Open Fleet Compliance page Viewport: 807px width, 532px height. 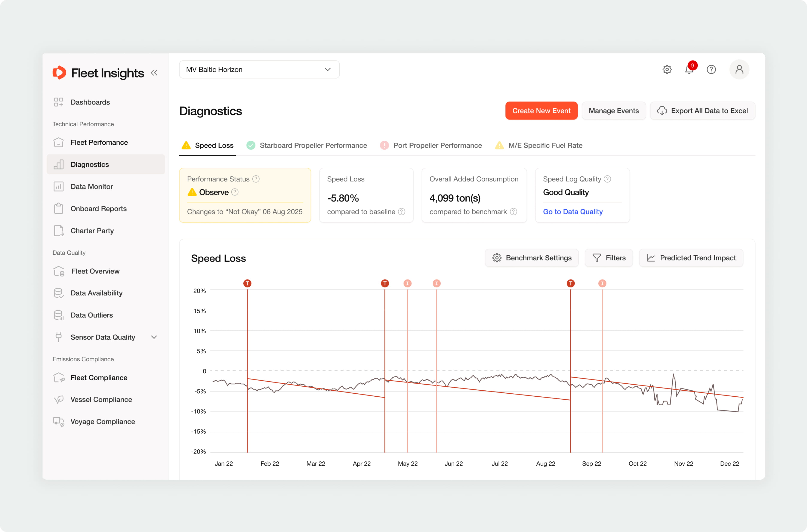tap(106, 378)
